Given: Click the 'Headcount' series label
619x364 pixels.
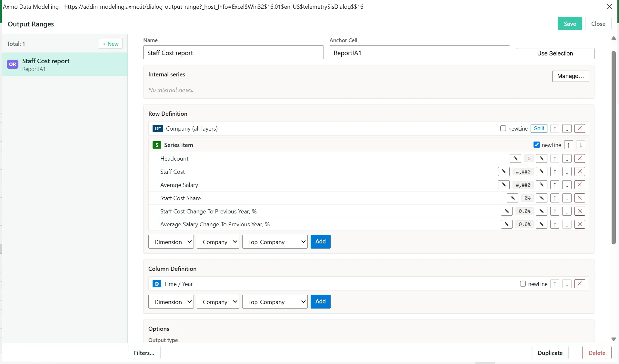Looking at the screenshot, I should (174, 159).
